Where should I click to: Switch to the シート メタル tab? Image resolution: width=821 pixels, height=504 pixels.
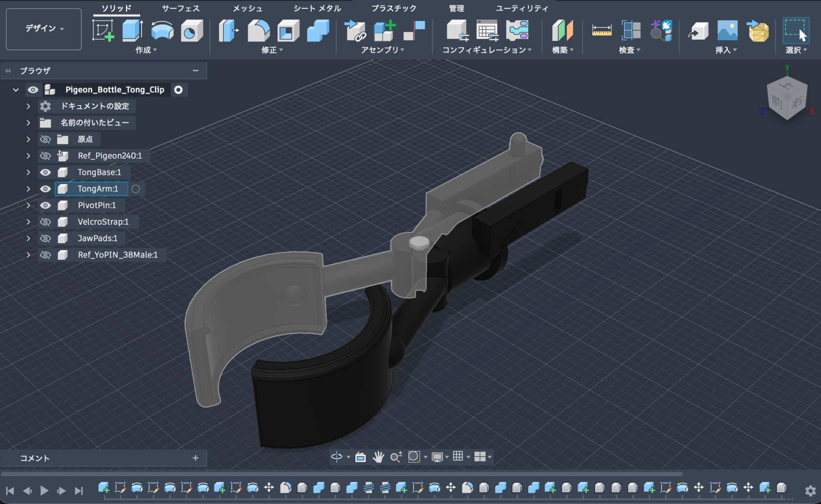(317, 8)
